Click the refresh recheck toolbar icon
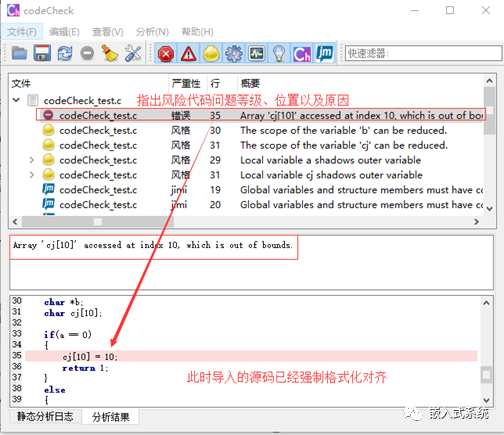The height and width of the screenshot is (435, 504). (x=65, y=53)
